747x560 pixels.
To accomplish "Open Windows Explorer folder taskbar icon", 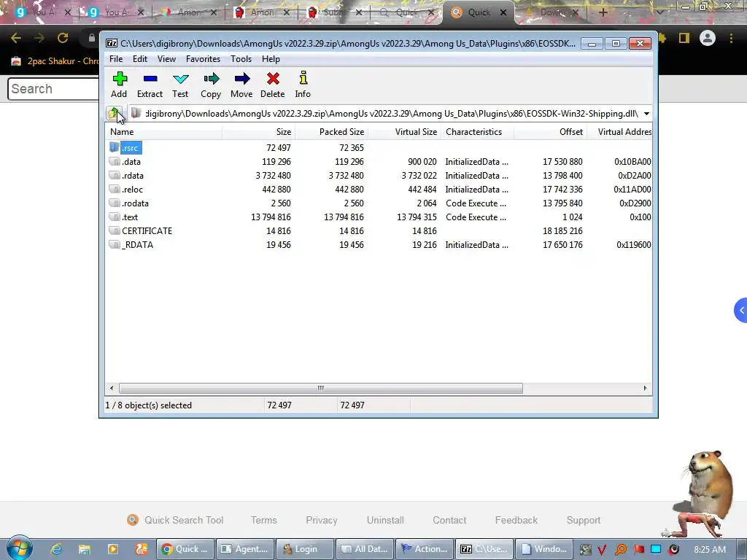I will tap(85, 549).
